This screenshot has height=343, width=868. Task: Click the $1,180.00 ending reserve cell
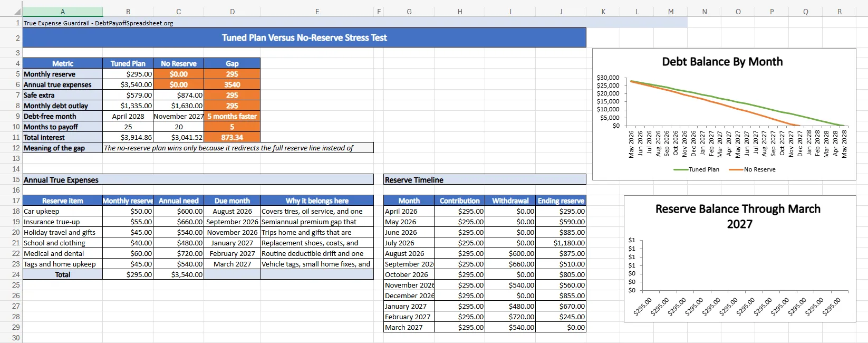click(x=561, y=243)
